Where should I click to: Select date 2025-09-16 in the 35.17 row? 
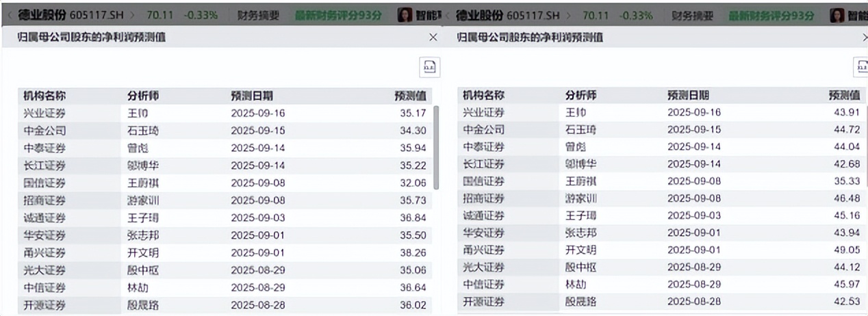258,113
